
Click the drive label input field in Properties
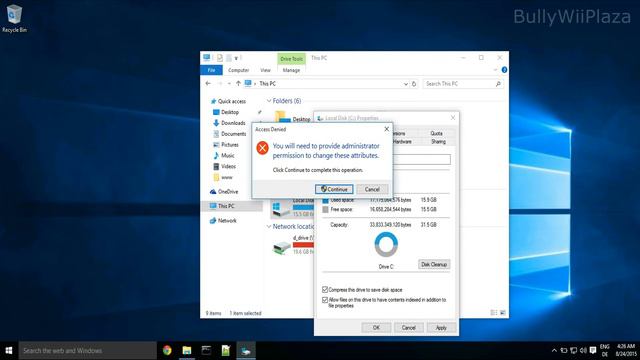click(422, 159)
